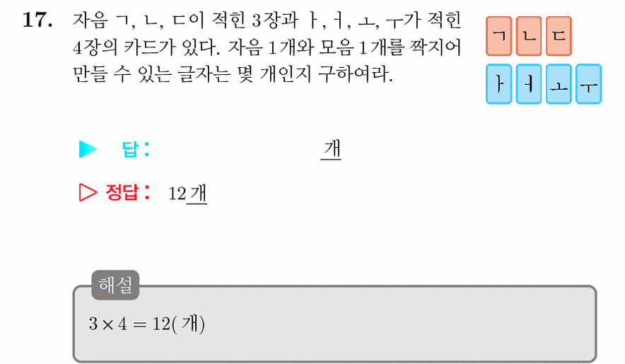Viewport: 625px width, 364px height.
Task: Click the orange ㄴ consonant card
Action: 529,36
